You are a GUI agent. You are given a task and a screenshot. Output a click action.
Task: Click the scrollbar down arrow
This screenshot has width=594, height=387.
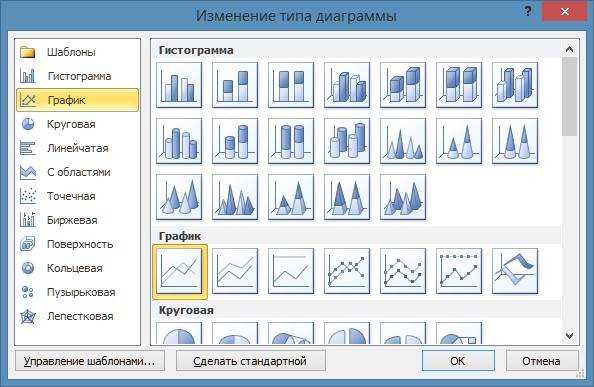(x=569, y=336)
